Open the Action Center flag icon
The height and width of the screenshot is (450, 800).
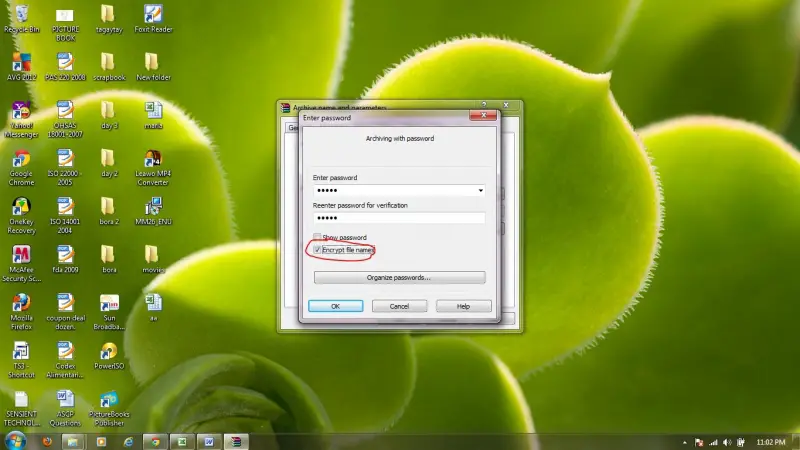point(699,442)
